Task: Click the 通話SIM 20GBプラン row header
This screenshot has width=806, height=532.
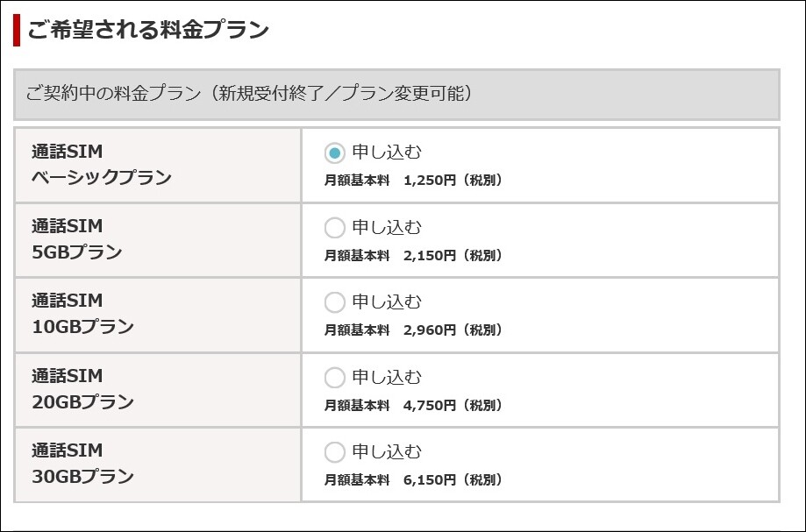Action: 158,390
